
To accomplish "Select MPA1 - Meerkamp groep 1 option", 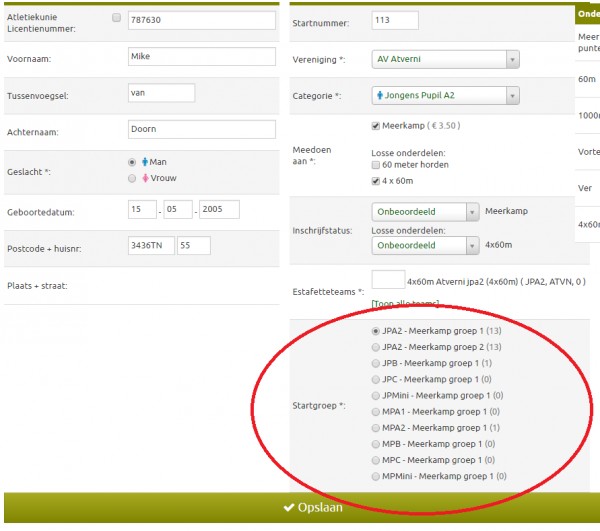I will [376, 412].
